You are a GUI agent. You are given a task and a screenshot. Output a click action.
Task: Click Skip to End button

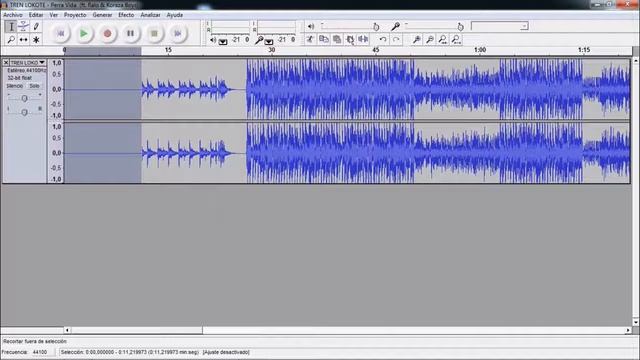[x=178, y=33]
